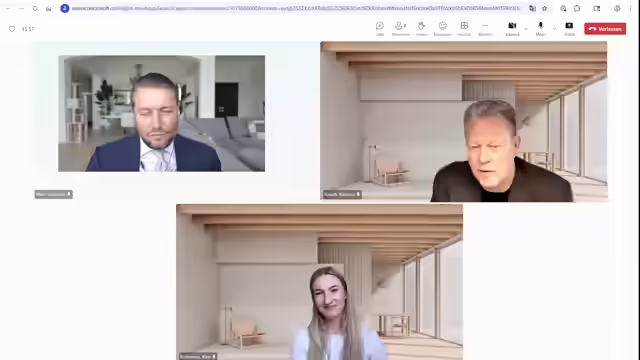Open the browser three-dot menu
Screen dimensions: 640x360
point(631,8)
